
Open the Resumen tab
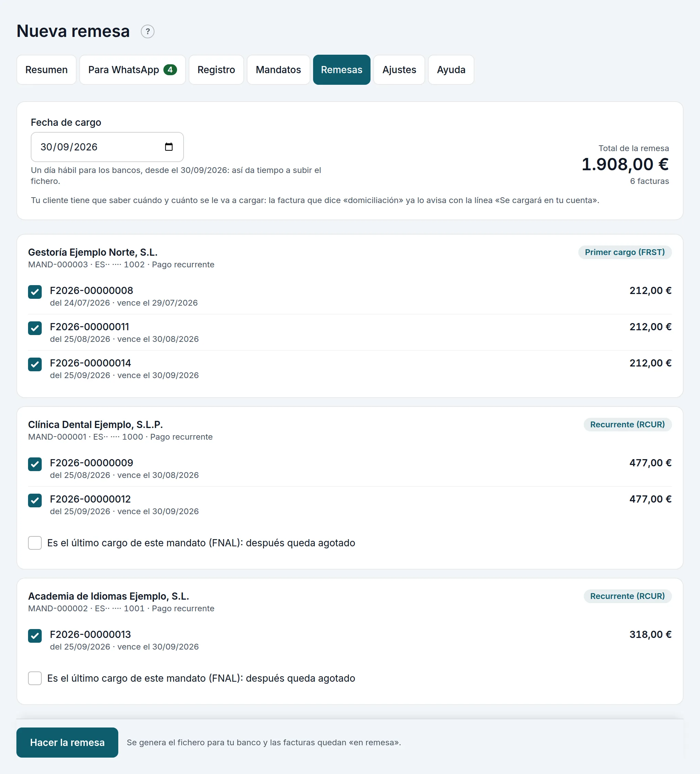click(46, 69)
